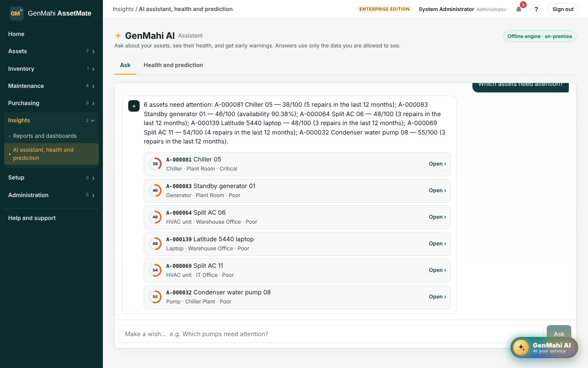The width and height of the screenshot is (588, 368).
Task: Click the assistant avatar icon beside the answer
Action: click(x=134, y=106)
